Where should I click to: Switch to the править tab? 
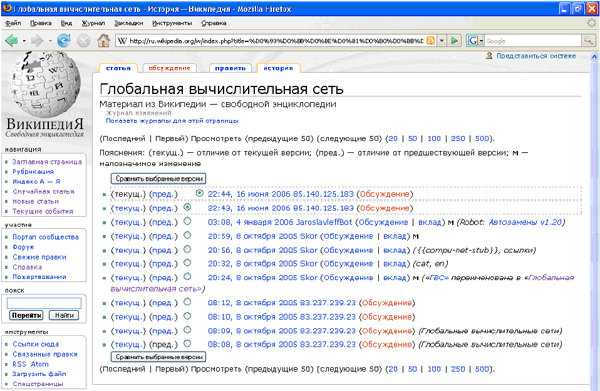(x=230, y=68)
